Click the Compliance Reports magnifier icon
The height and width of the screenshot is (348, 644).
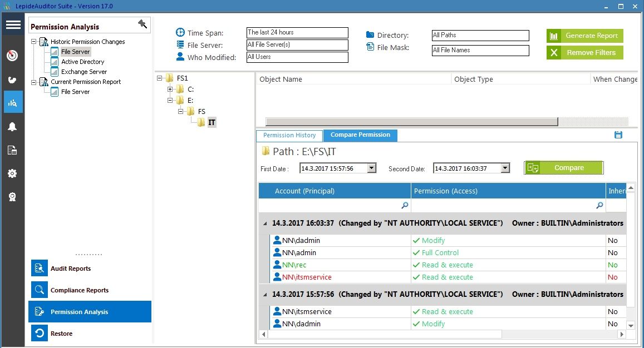40,290
